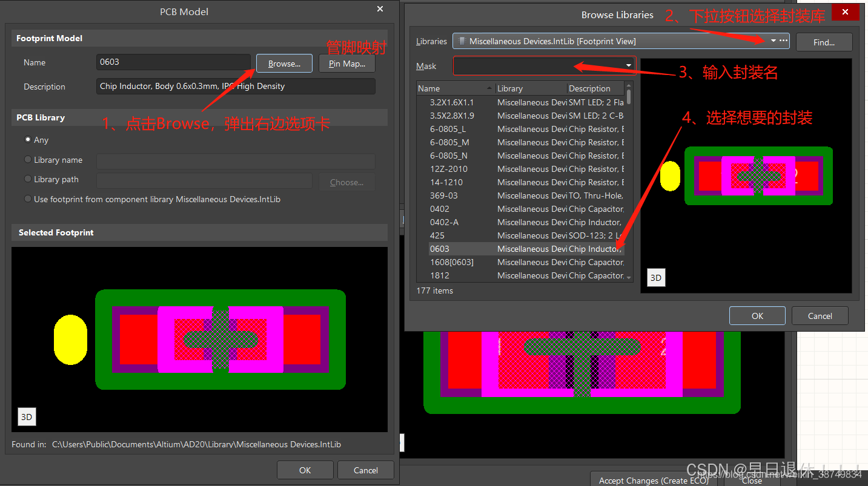The image size is (868, 486).
Task: Cancel the PCB Model dialog
Action: (366, 470)
